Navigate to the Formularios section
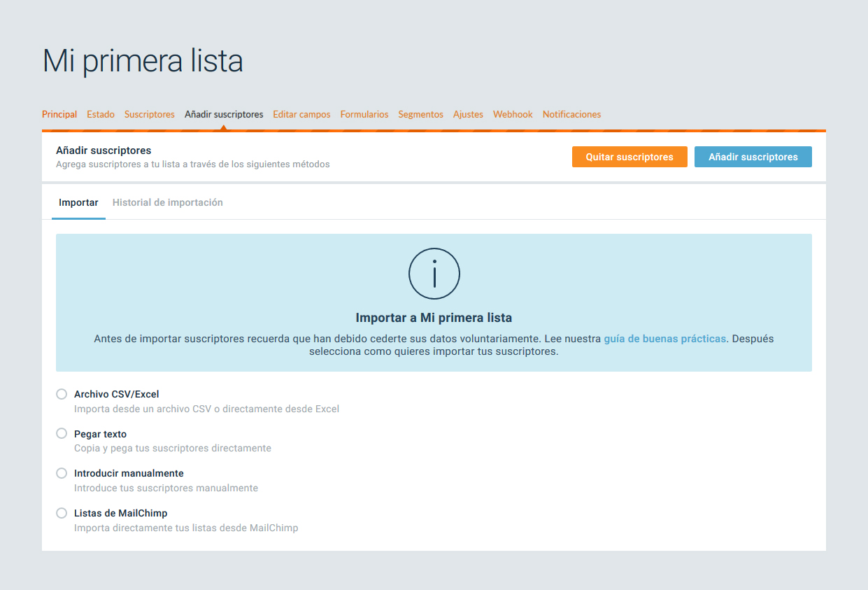This screenshot has width=868, height=590. (364, 114)
